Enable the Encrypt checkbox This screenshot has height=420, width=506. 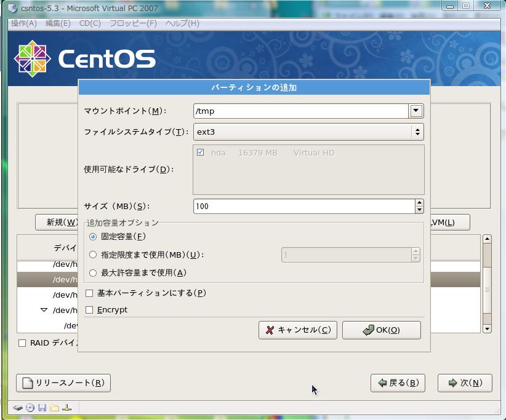tap(89, 310)
